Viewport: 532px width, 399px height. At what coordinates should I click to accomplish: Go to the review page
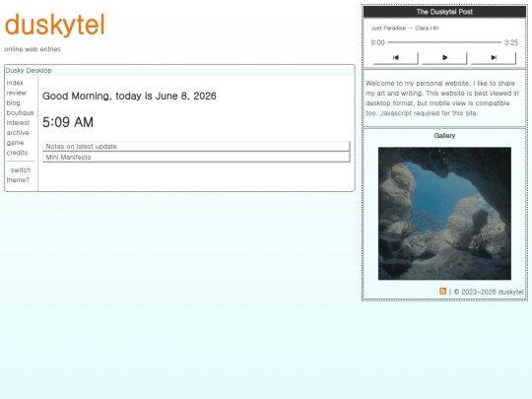tap(17, 93)
